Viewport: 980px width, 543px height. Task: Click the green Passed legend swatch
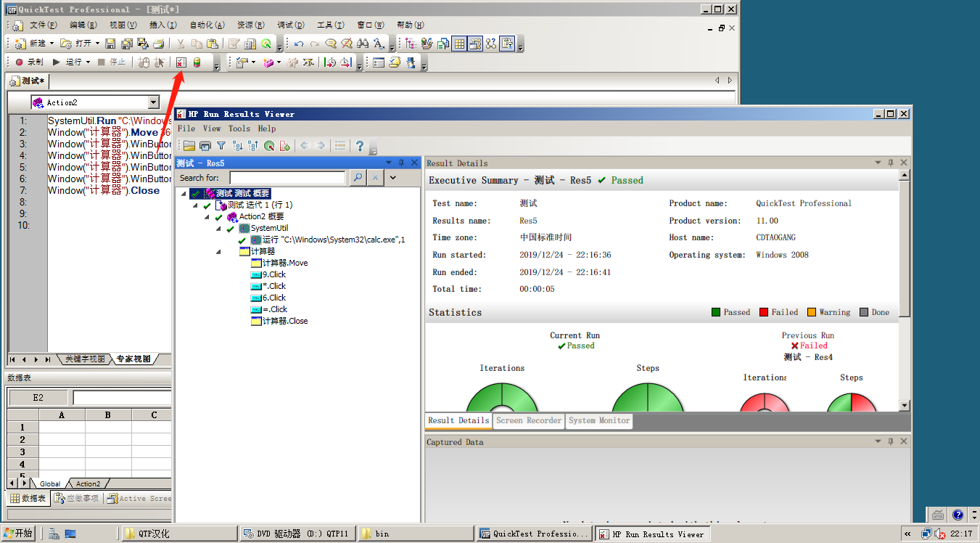click(716, 312)
